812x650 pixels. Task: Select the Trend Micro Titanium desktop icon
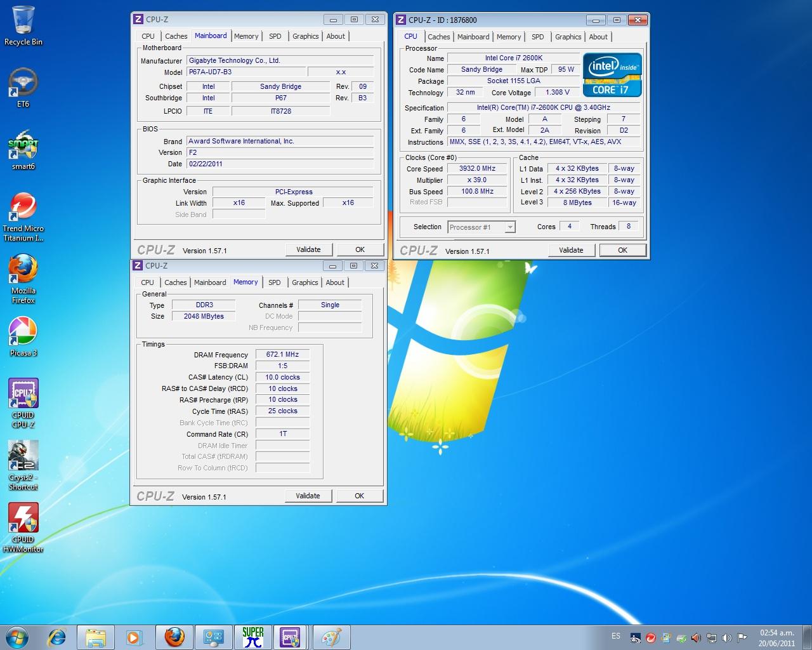[x=23, y=217]
